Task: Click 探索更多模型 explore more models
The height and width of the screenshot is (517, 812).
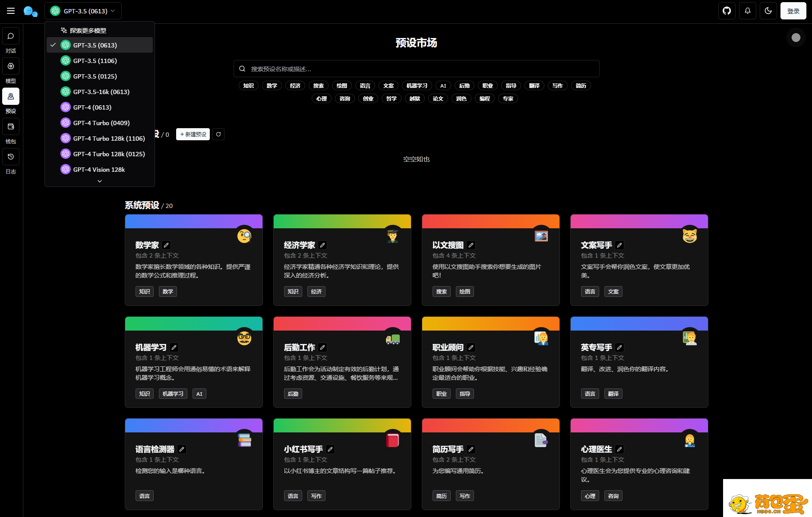Action: 100,30
